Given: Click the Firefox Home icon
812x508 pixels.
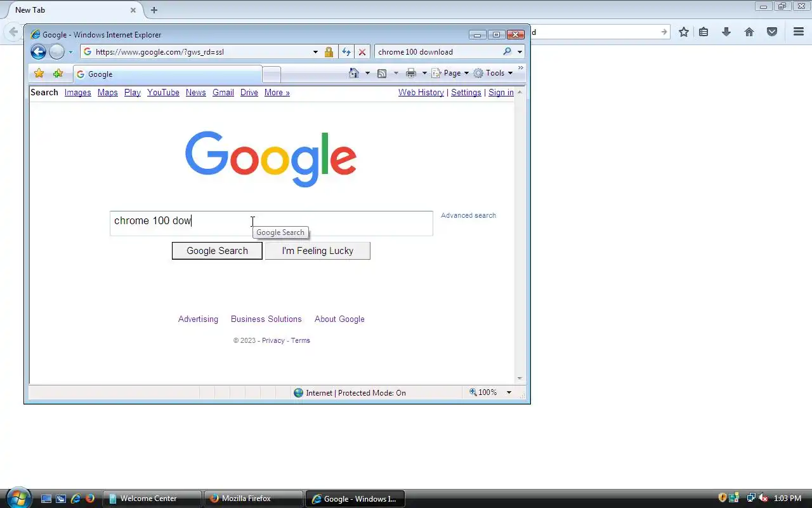Looking at the screenshot, I should 749,32.
